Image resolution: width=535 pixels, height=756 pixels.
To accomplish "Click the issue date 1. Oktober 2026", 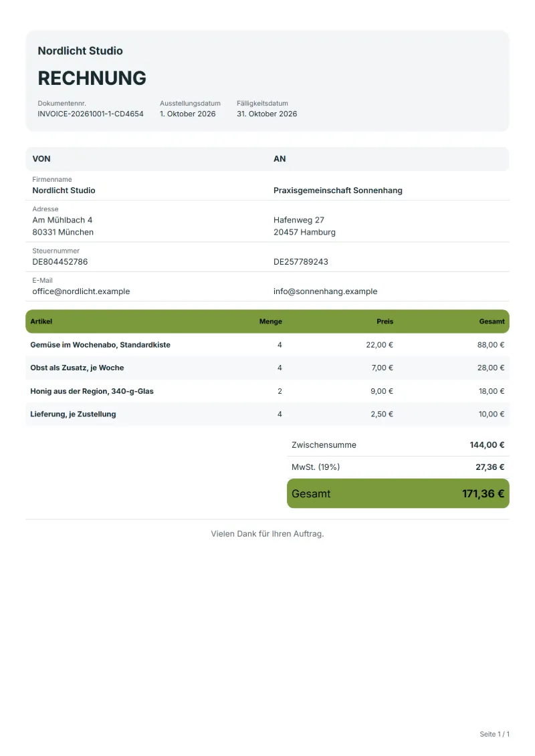I will pos(188,114).
